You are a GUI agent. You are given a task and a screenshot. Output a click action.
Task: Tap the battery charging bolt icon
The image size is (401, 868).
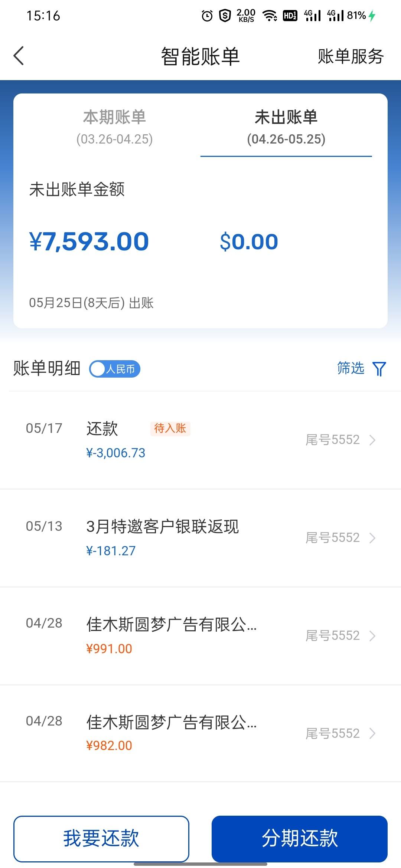click(x=372, y=16)
